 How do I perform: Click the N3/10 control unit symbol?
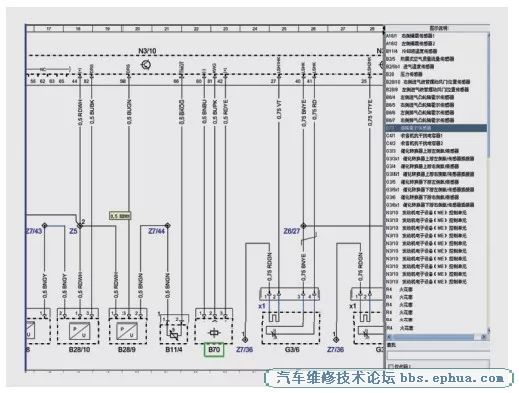(146, 64)
